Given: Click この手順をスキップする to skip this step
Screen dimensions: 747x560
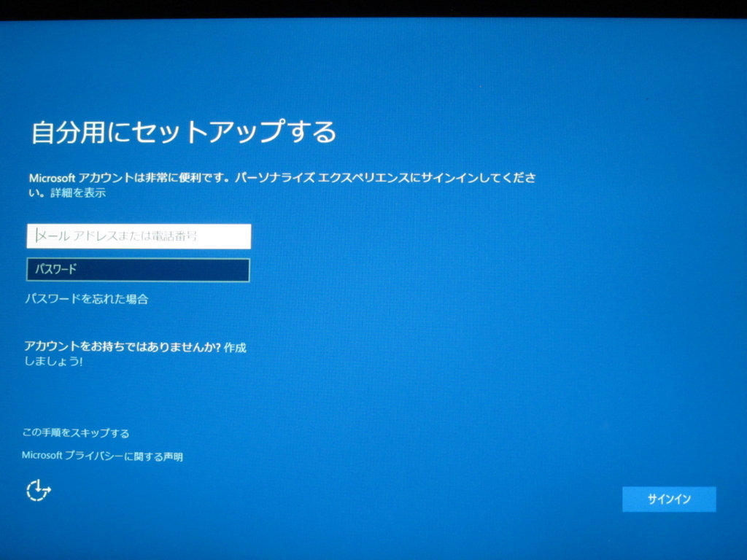Looking at the screenshot, I should coord(76,433).
